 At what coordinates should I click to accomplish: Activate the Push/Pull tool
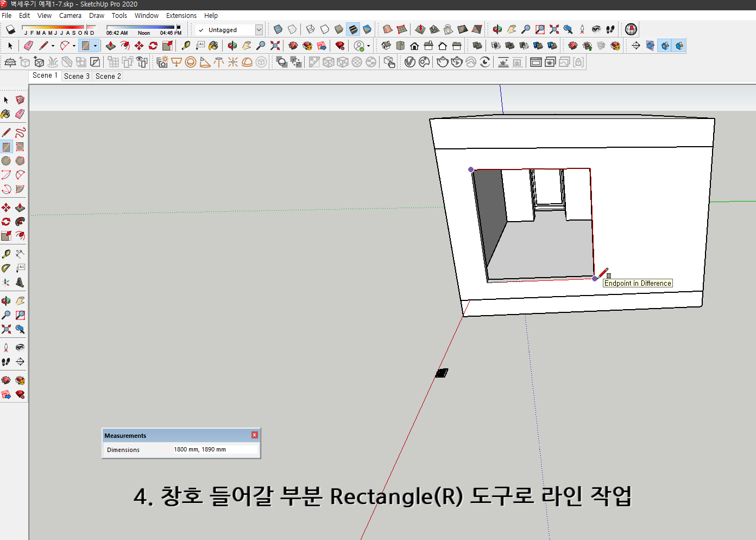(20, 207)
